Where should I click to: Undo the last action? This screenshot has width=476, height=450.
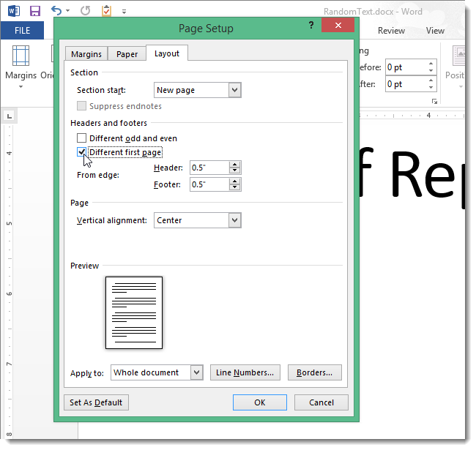[x=56, y=11]
